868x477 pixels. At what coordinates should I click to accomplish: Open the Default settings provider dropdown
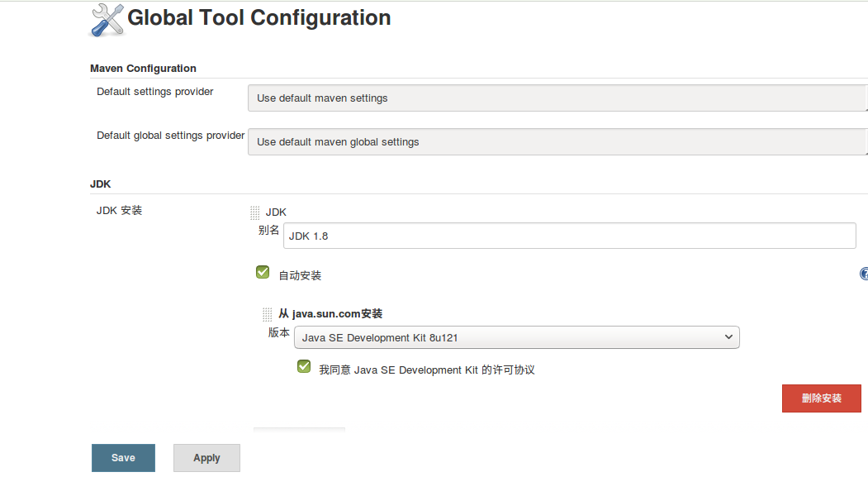(x=557, y=98)
